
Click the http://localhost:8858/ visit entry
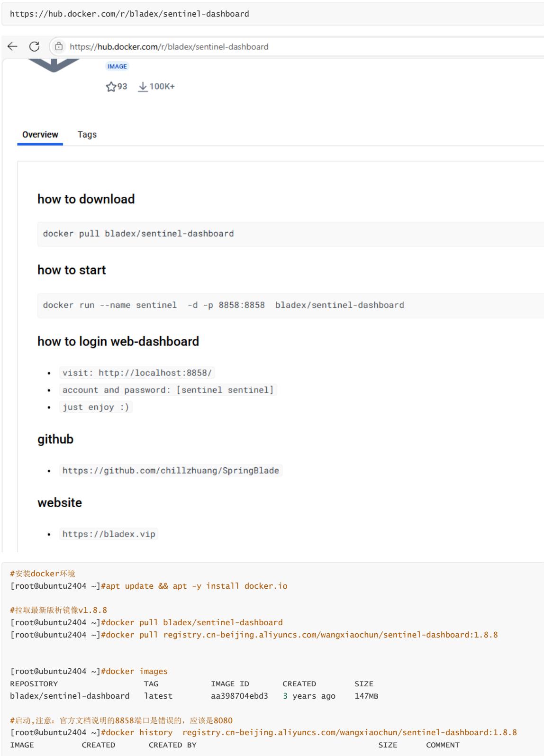(137, 373)
